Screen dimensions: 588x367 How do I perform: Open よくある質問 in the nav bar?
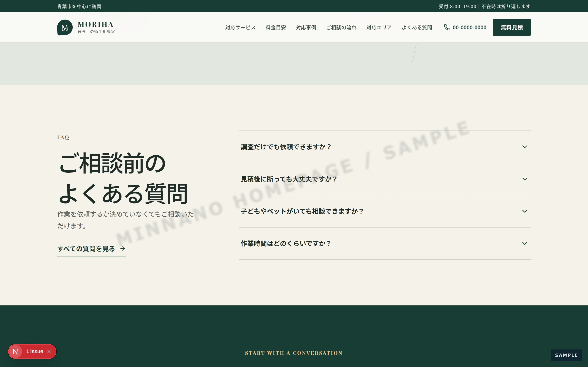click(417, 28)
